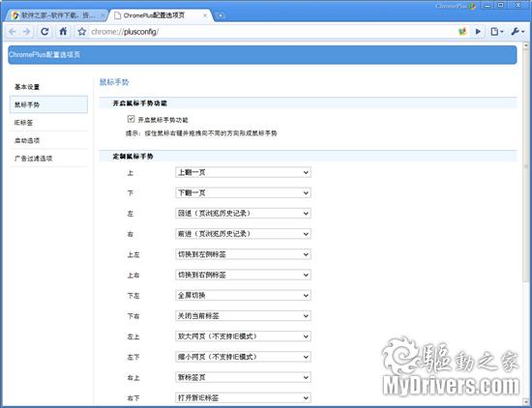Screen dimensions: 532x408
Task: Expand the 上 gesture dropdown (上翻一页)
Action: [243, 172]
